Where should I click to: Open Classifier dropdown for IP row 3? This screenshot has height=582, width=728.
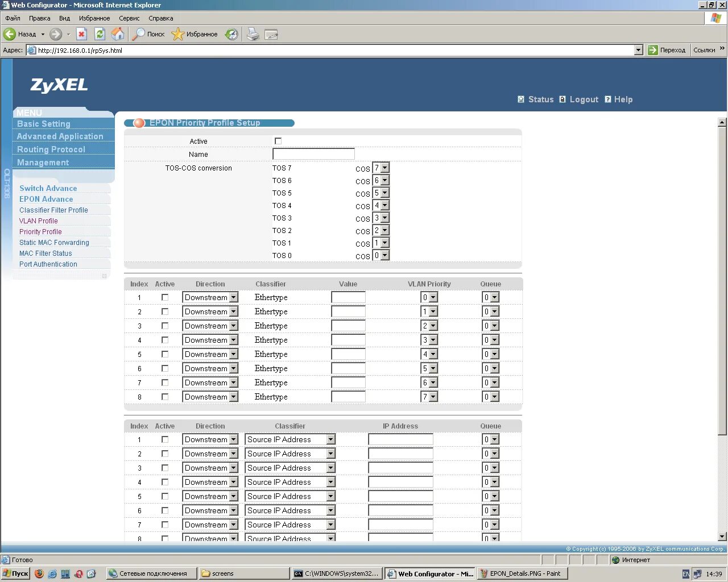(290, 468)
